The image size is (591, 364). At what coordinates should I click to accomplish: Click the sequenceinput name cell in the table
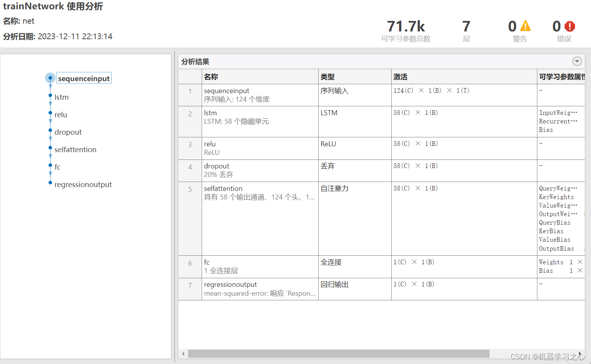coord(260,95)
